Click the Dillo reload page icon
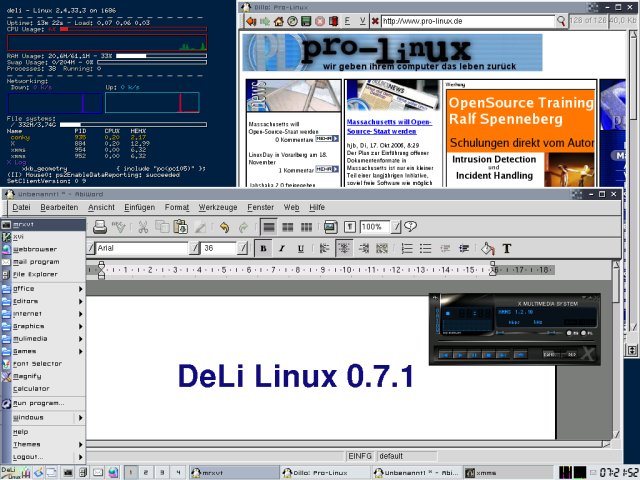The width and height of the screenshot is (640, 480). (x=292, y=21)
